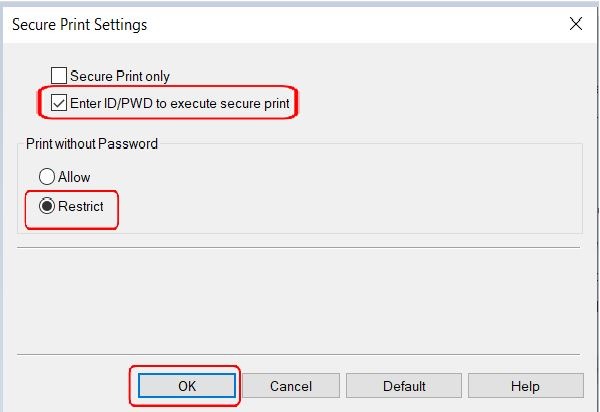Open the Help button
This screenshot has height=412, width=600.
point(525,386)
